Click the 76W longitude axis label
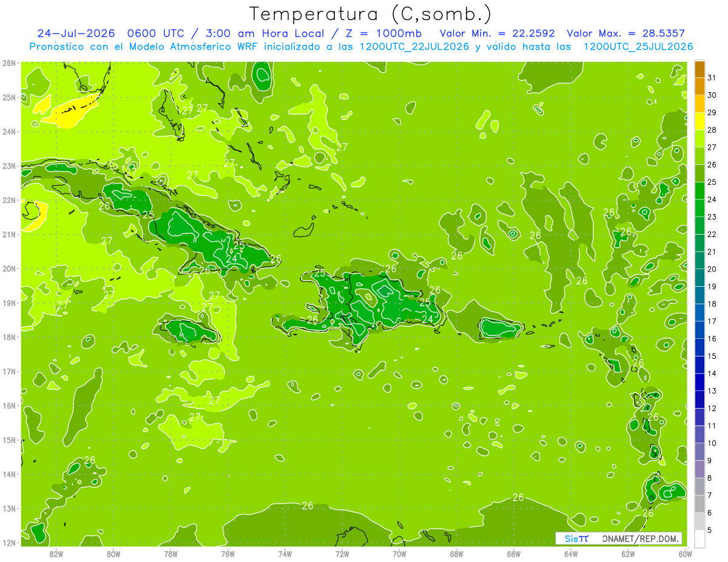The height and width of the screenshot is (562, 728). pos(228,553)
